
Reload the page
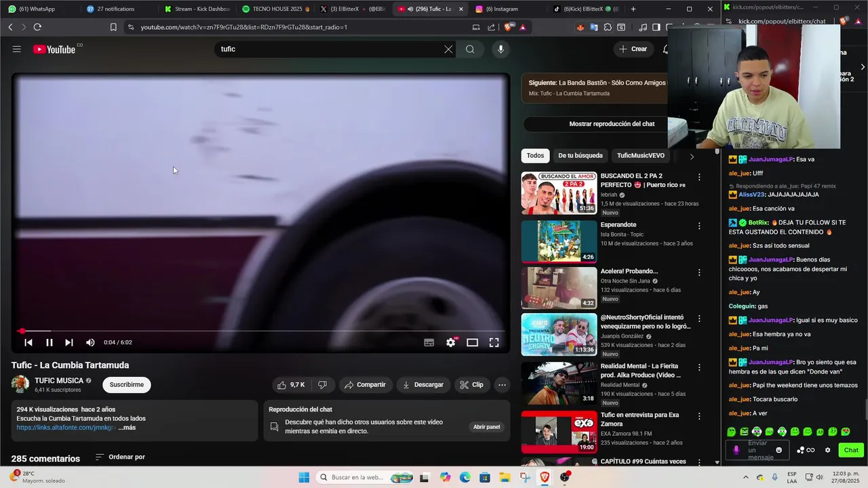pos(37,27)
